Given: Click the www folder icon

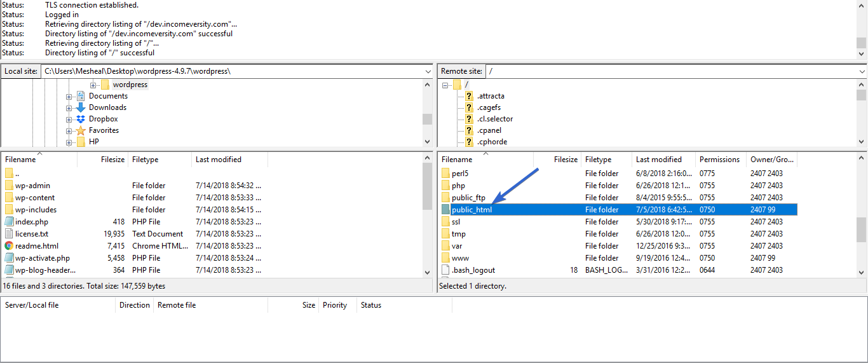Looking at the screenshot, I should click(x=445, y=258).
